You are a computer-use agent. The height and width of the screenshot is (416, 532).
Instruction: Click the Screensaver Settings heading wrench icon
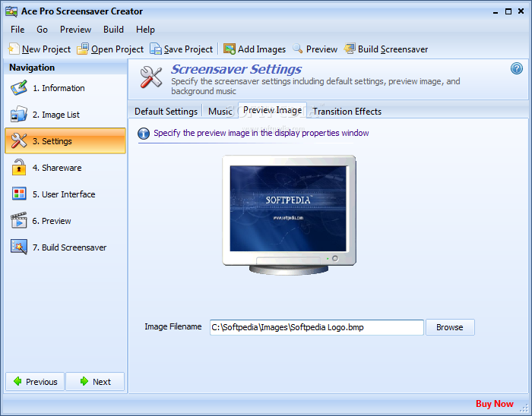[151, 77]
